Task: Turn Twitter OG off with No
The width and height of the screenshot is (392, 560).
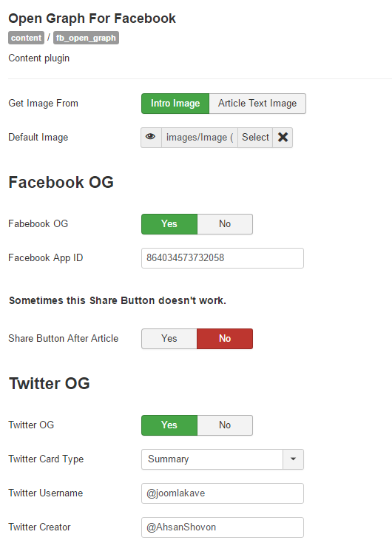Action: (225, 425)
